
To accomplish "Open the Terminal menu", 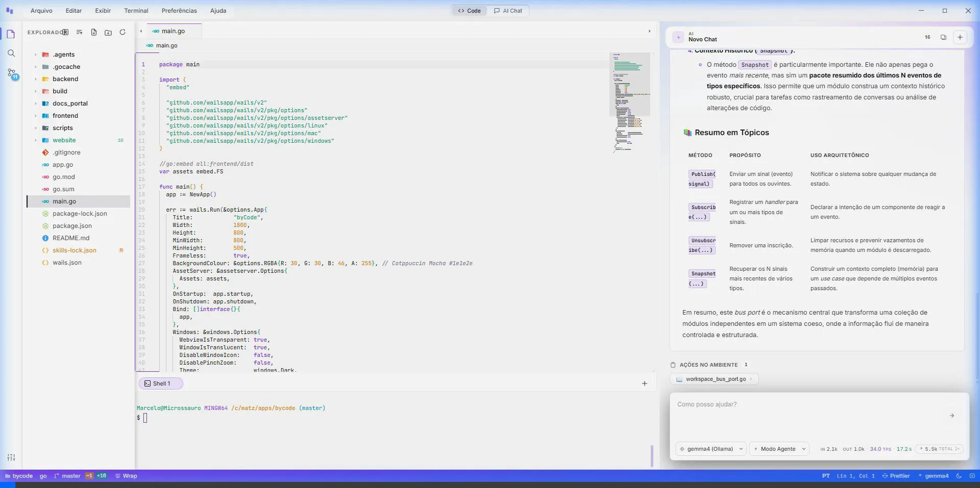I will [x=136, y=11].
